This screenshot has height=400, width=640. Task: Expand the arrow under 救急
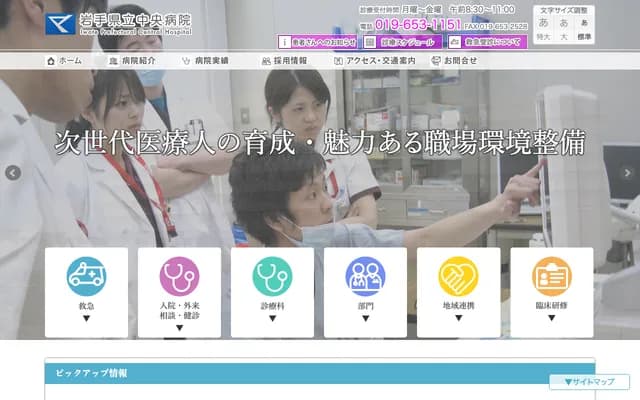86,319
